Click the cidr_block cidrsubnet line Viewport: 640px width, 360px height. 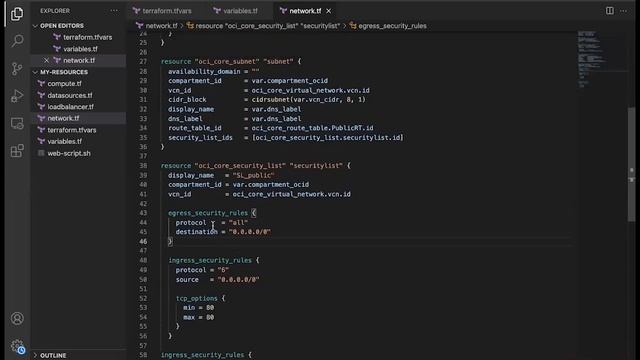coord(267,100)
